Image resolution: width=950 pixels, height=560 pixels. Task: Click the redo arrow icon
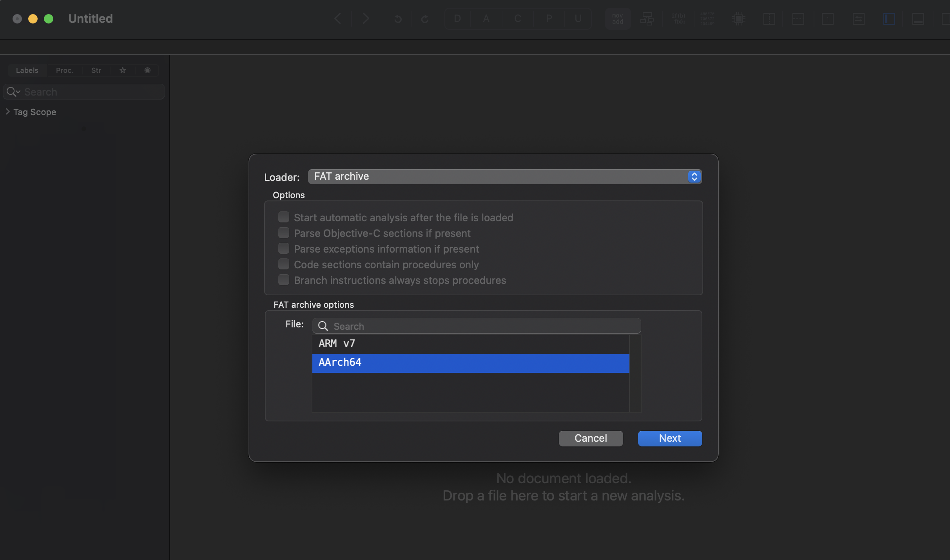(425, 18)
